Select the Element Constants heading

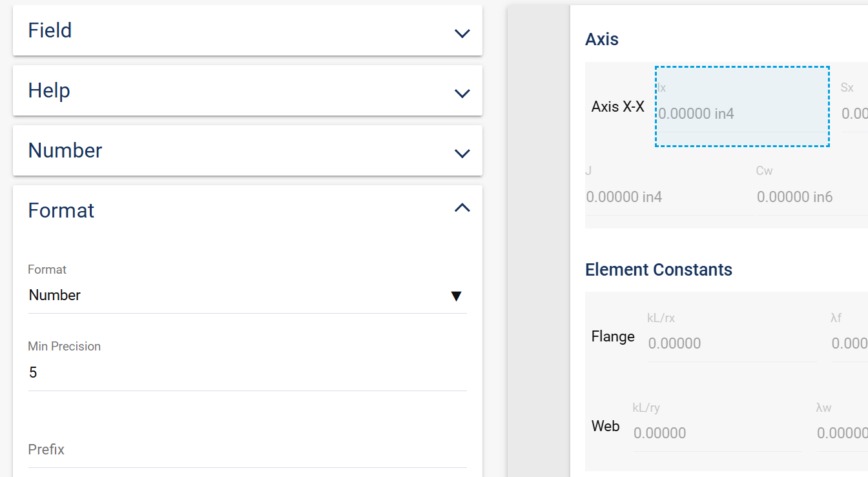659,270
